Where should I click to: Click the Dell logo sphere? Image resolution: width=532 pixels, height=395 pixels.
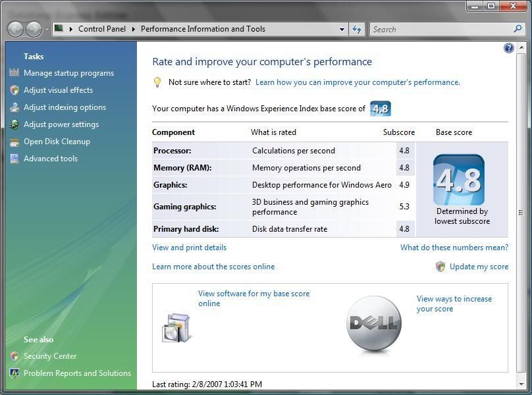(373, 323)
